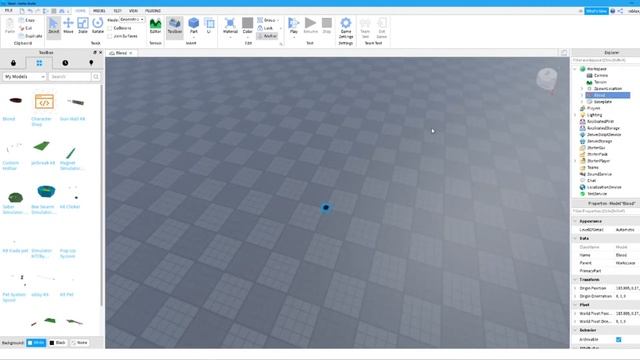Open the Toolbox Inventory grid tab
The width and height of the screenshot is (640, 360).
click(x=39, y=63)
